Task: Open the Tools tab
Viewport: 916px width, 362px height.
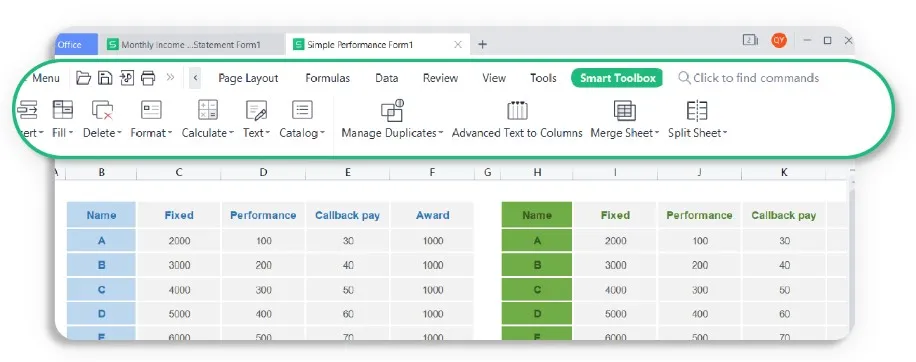Action: tap(543, 78)
